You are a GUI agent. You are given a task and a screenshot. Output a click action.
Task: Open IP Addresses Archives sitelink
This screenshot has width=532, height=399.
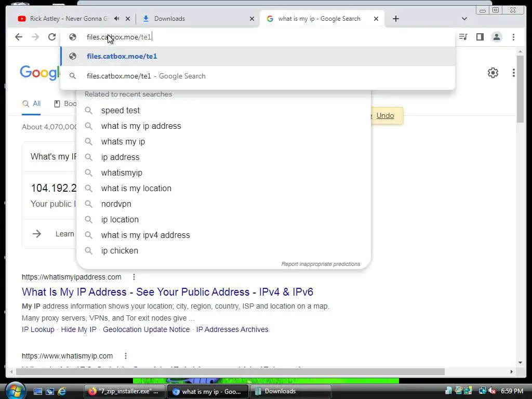click(232, 329)
